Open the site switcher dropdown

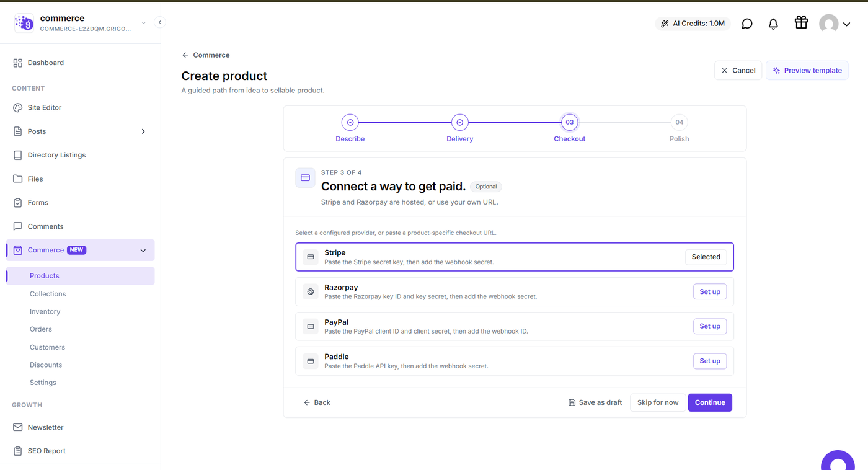(x=143, y=23)
